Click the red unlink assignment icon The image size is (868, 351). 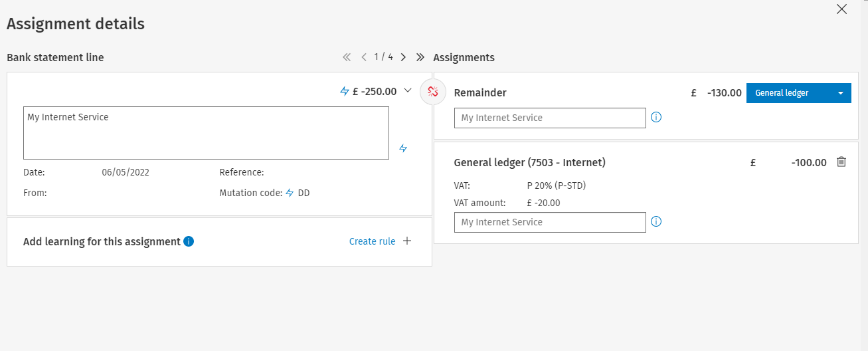point(433,92)
